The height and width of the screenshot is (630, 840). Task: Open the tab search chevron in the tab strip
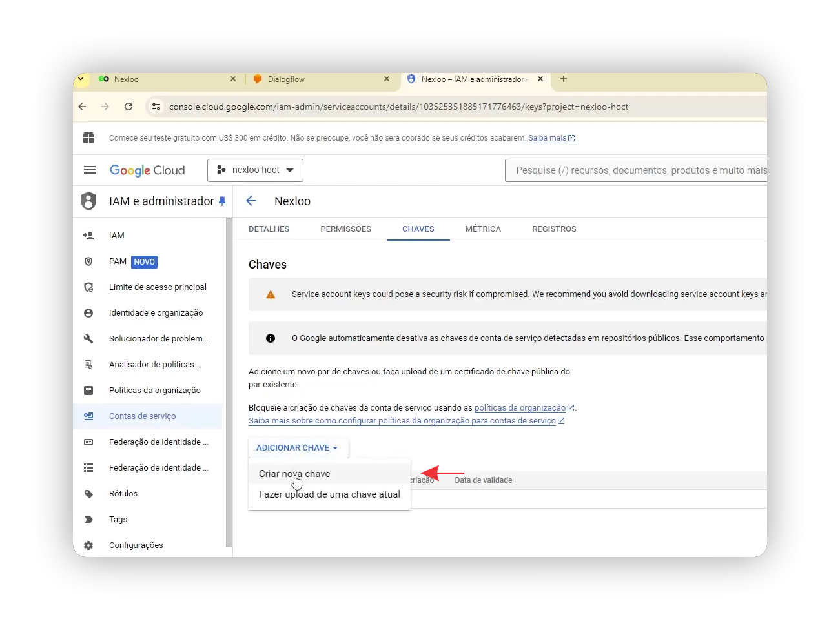pos(81,79)
